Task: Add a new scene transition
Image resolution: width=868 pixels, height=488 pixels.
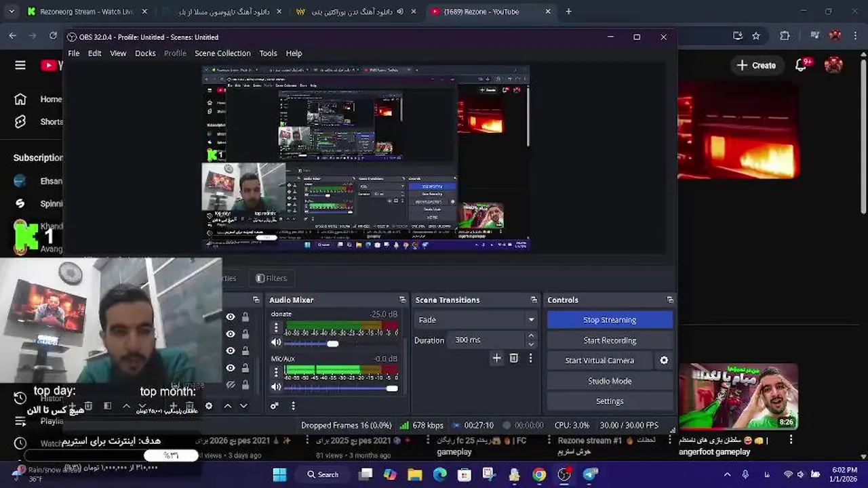Action: coord(496,358)
